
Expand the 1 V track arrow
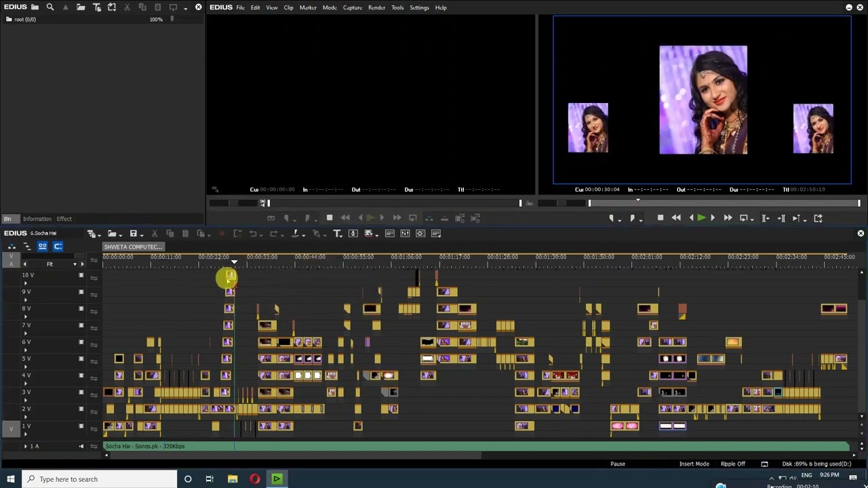(26, 433)
